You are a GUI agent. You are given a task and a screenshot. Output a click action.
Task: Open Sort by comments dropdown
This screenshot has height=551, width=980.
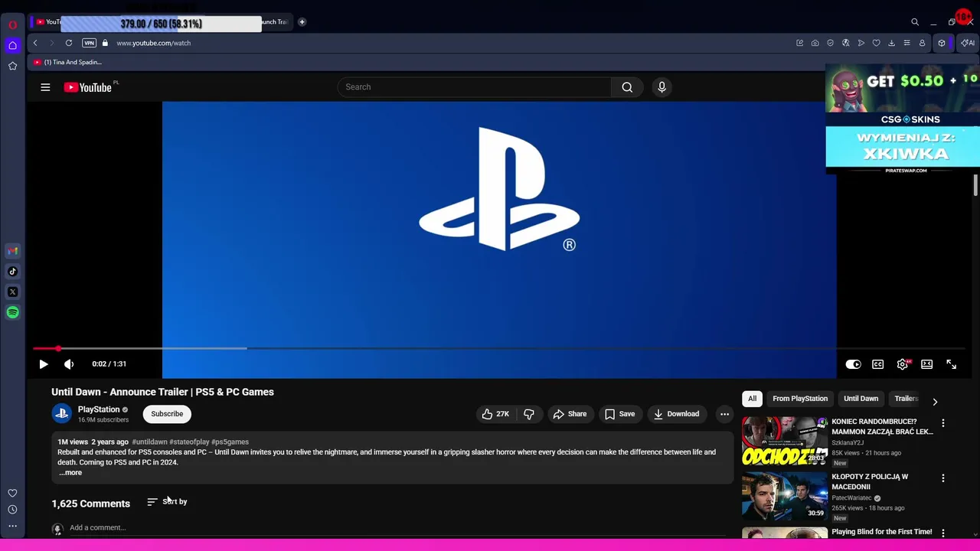[x=167, y=502]
